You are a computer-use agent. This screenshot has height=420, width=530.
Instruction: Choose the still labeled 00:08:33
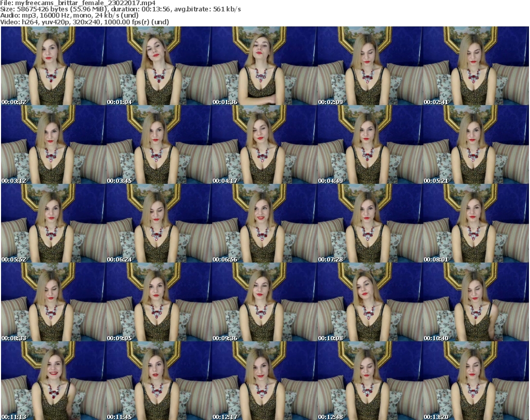coord(53,302)
